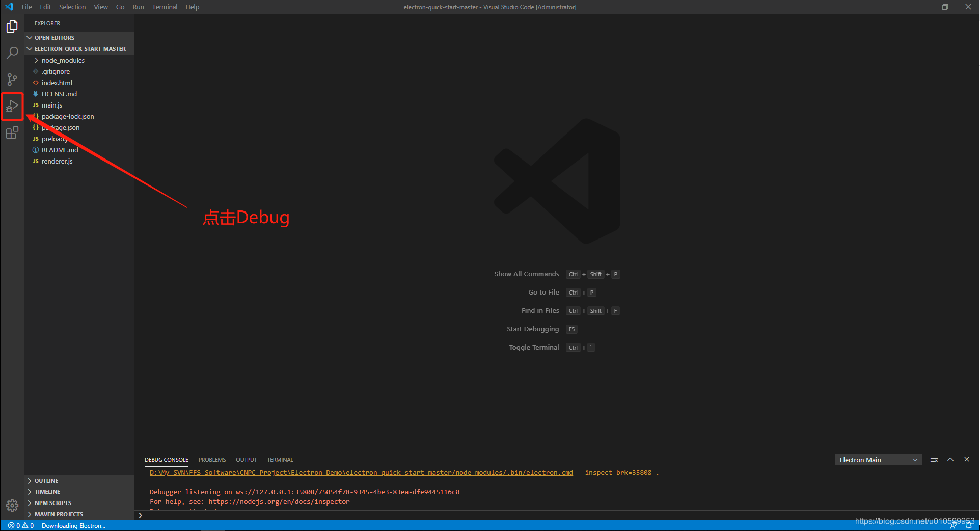Click the Explorer panel title
This screenshot has height=531, width=980.
point(47,23)
